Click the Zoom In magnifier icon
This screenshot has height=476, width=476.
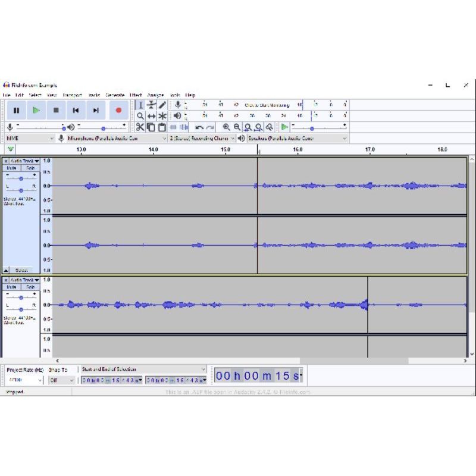(226, 127)
